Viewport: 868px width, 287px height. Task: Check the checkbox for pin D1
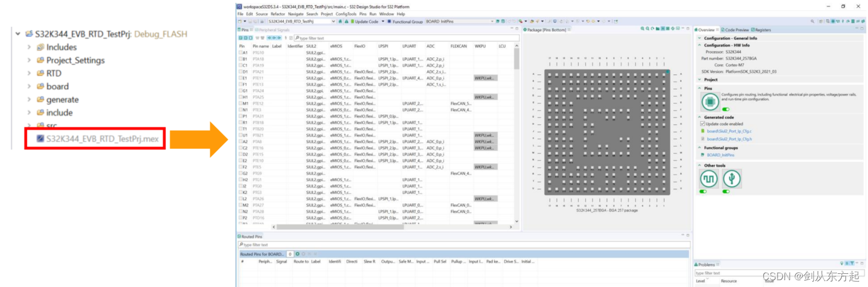pyautogui.click(x=241, y=72)
